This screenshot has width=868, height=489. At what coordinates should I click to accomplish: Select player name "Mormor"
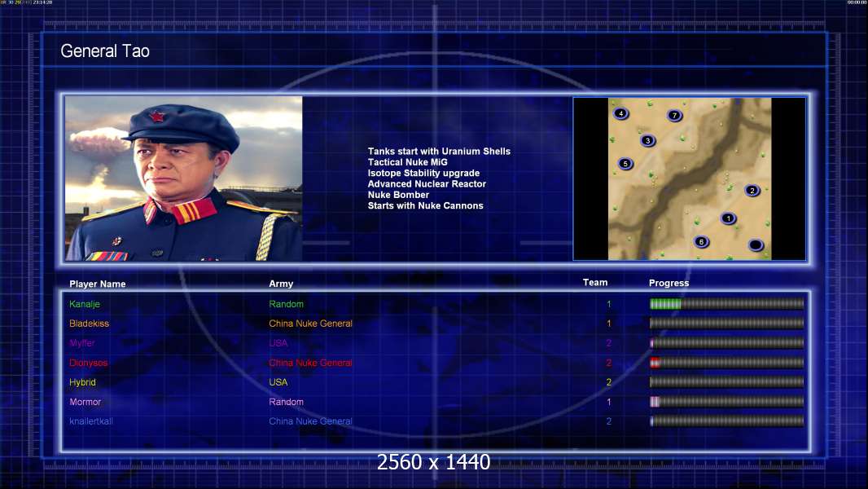pyautogui.click(x=85, y=402)
